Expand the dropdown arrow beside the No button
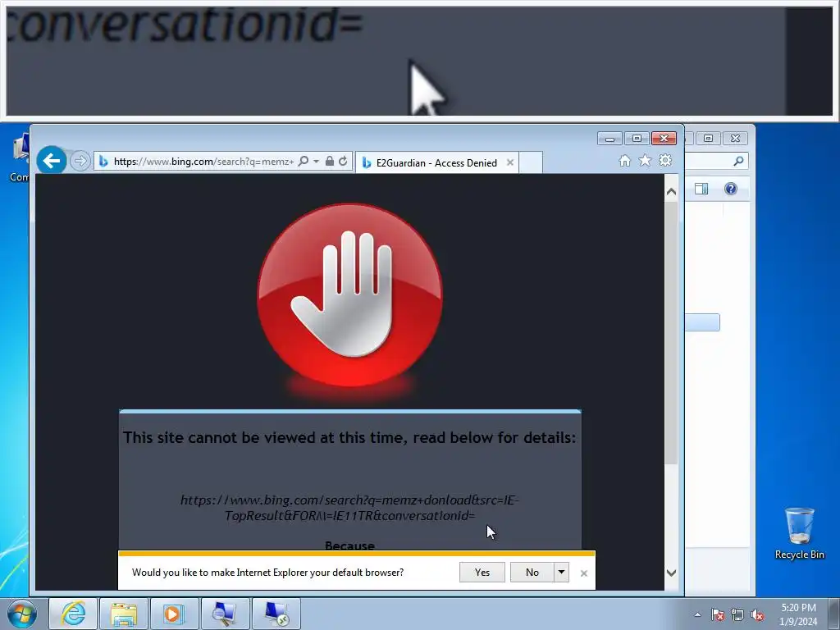Image resolution: width=840 pixels, height=630 pixels. (x=561, y=572)
